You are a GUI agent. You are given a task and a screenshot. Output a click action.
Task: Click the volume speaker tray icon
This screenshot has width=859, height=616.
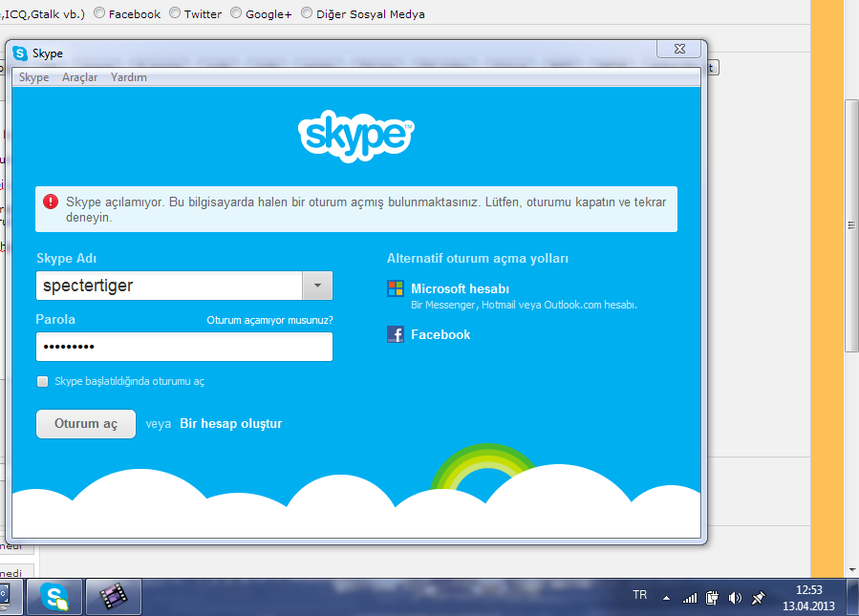(735, 598)
